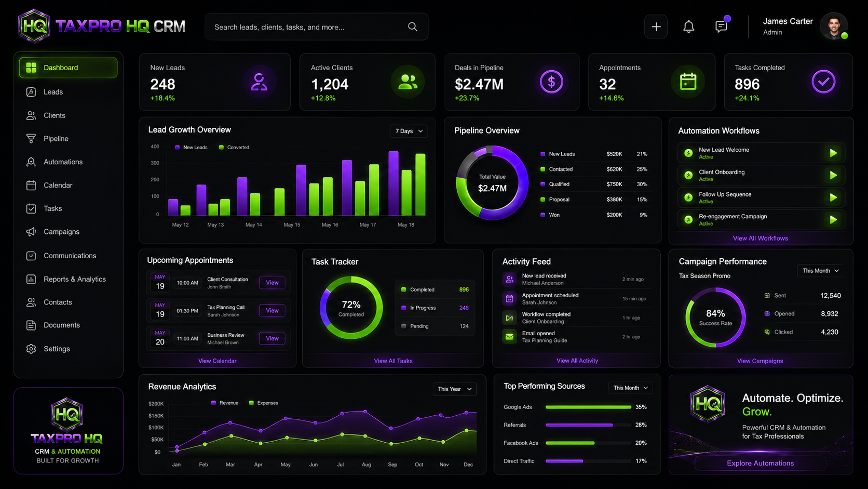Click the Deals in Pipeline dollar icon

[x=551, y=82]
